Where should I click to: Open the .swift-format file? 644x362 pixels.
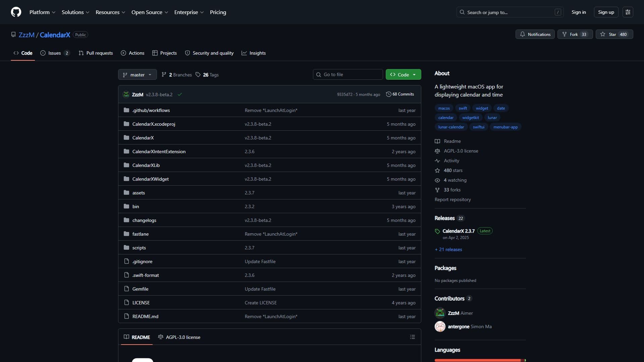tap(146, 275)
